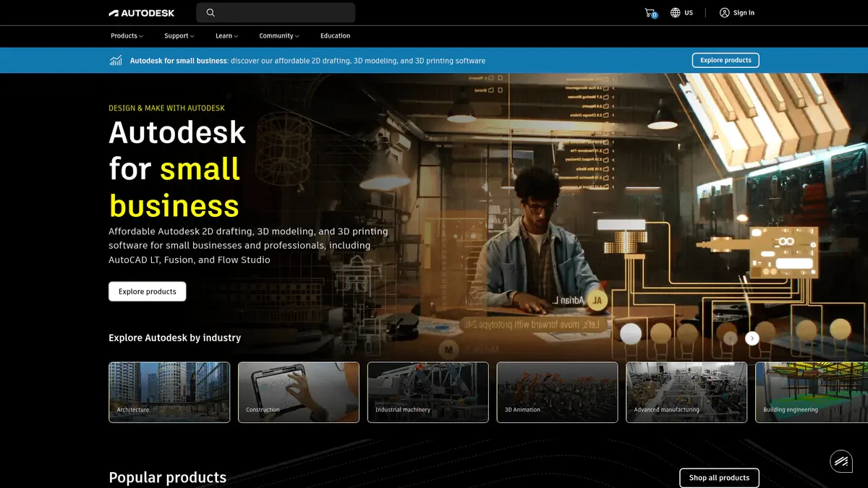Click Explore products button in hero
Image resolution: width=868 pixels, height=488 pixels.
(148, 291)
